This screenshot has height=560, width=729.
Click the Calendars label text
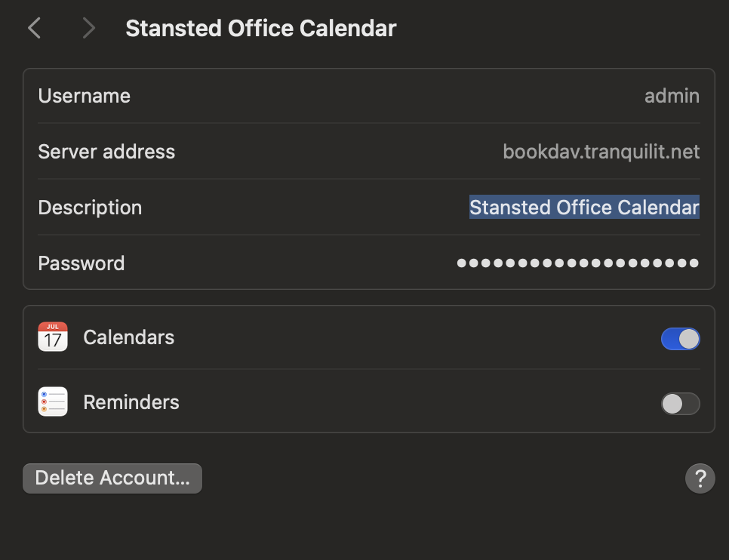(x=128, y=337)
